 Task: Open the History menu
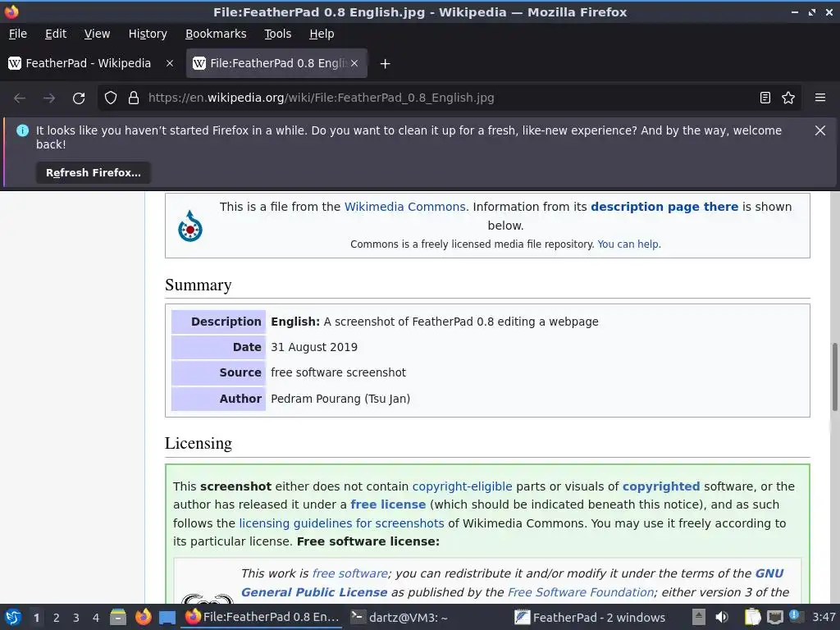[x=148, y=34]
